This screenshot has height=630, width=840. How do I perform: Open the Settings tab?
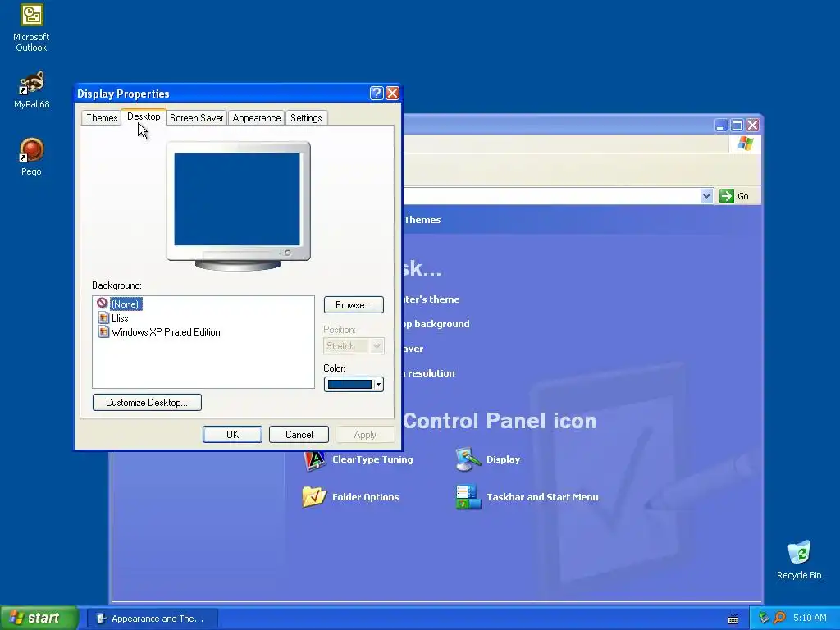(x=306, y=118)
